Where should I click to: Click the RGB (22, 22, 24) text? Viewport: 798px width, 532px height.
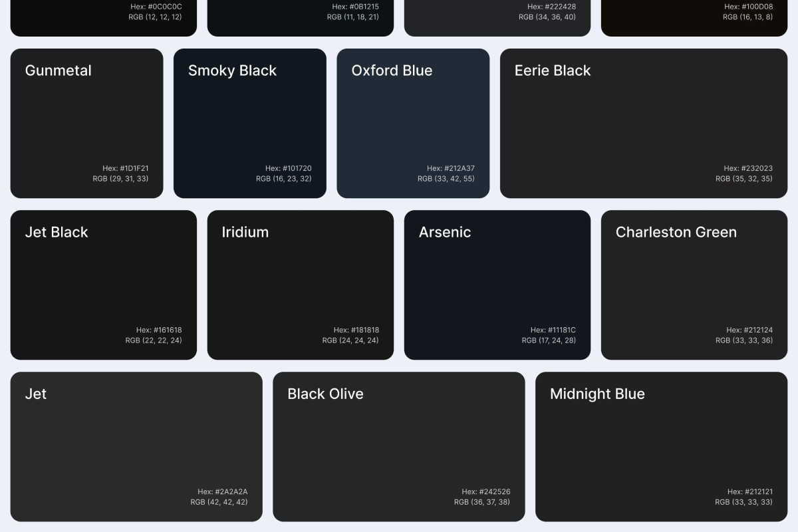(153, 340)
